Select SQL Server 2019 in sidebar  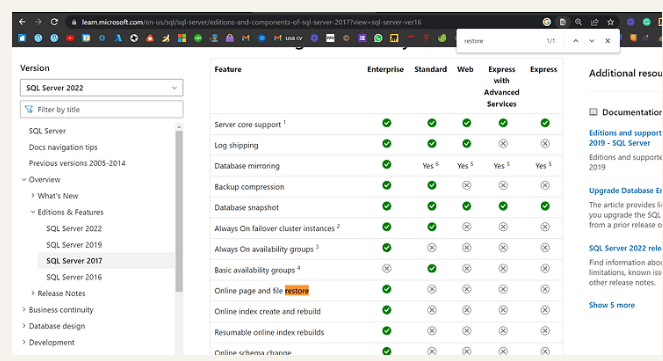[x=74, y=245]
